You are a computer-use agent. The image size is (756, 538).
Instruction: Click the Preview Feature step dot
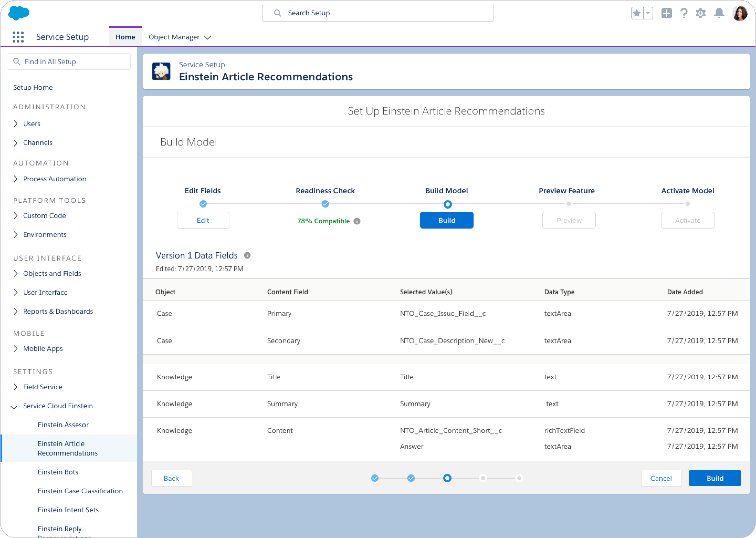coord(569,204)
